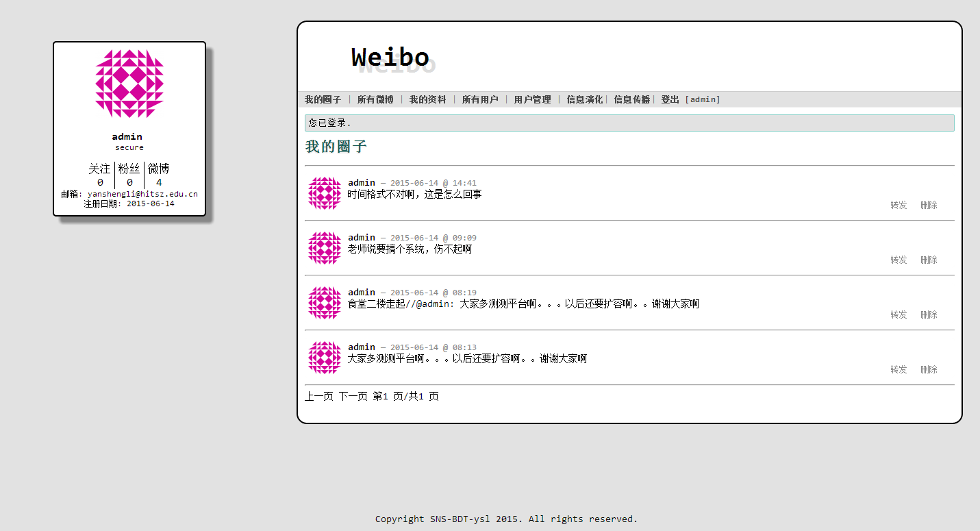Open 用户管理 menu item
The image size is (980, 531).
(532, 99)
